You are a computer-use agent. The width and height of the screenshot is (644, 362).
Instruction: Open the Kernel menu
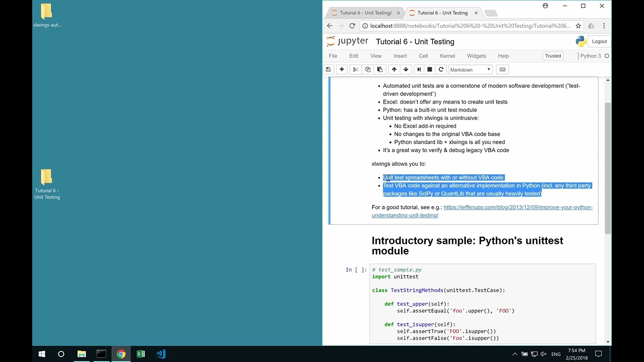447,56
